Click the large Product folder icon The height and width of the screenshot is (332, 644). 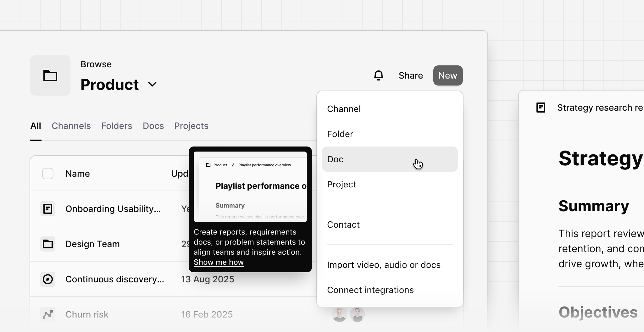coord(50,75)
